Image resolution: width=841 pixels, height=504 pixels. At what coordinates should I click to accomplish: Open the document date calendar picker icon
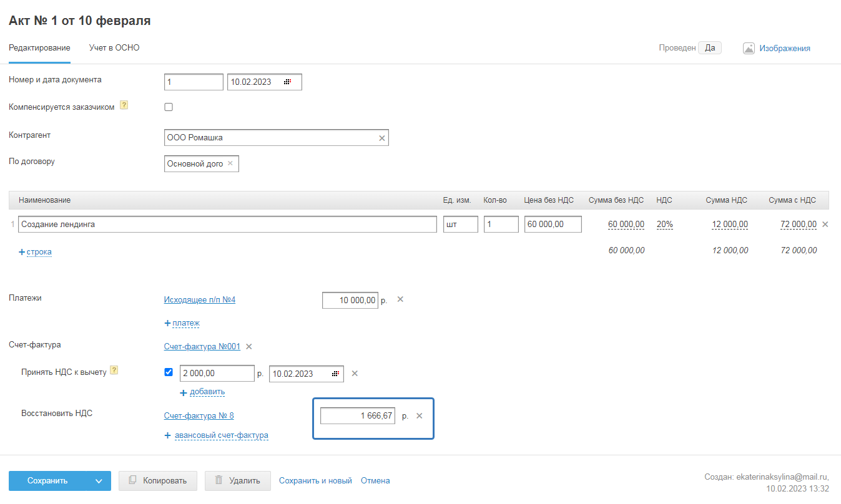coord(288,82)
